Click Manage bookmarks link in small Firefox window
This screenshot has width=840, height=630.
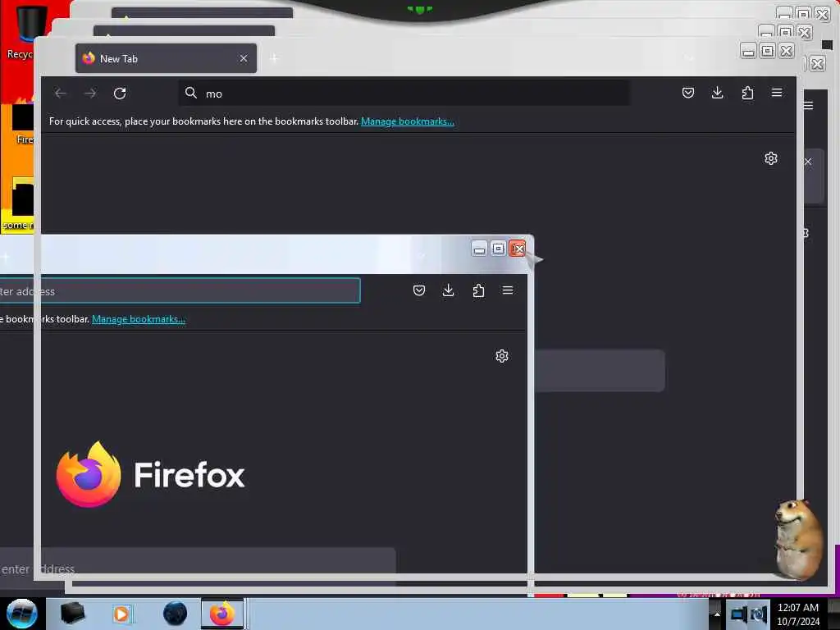pos(138,319)
